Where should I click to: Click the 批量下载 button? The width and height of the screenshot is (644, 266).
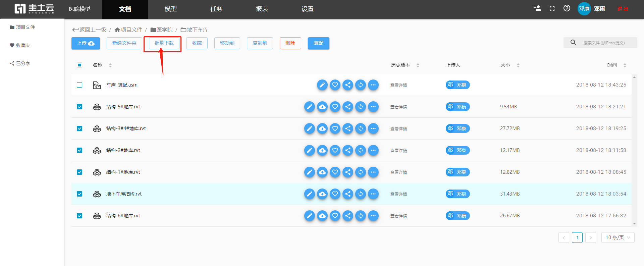tap(164, 43)
